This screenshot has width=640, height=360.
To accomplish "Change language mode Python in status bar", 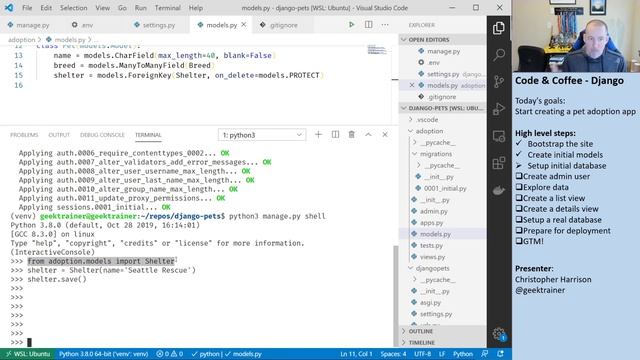I will (463, 354).
